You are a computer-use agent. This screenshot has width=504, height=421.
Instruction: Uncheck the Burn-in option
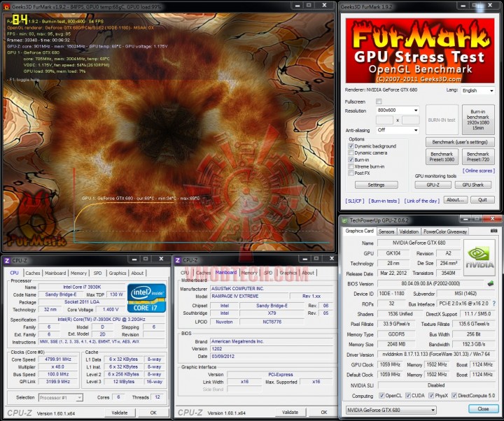(351, 159)
